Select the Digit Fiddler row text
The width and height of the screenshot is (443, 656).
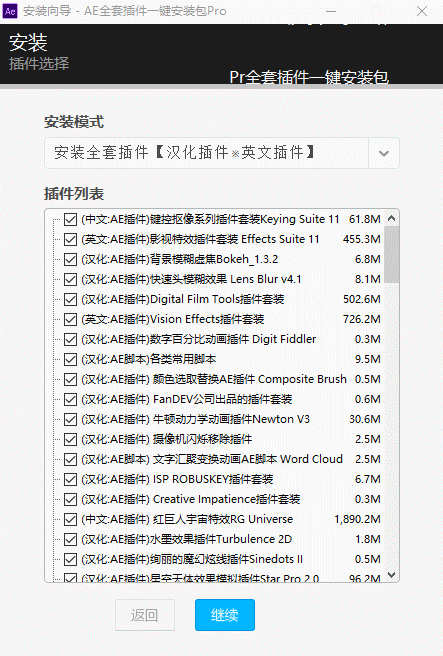pos(198,339)
